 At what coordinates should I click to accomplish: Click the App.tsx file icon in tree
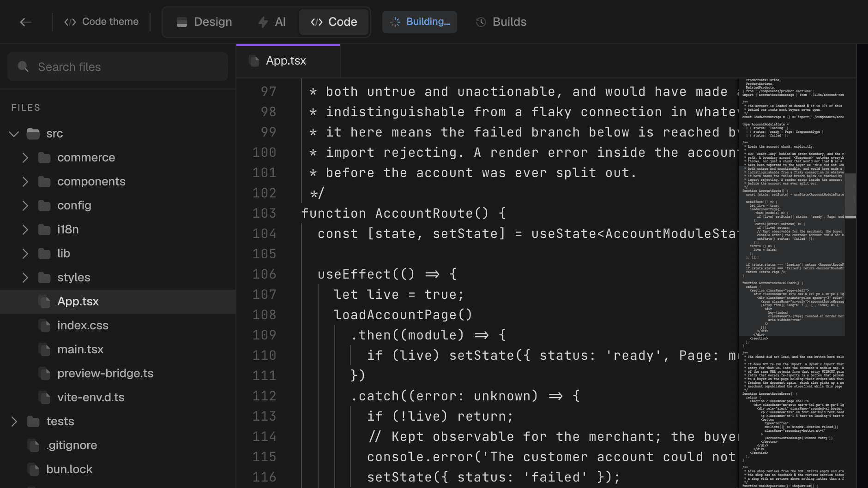(45, 302)
